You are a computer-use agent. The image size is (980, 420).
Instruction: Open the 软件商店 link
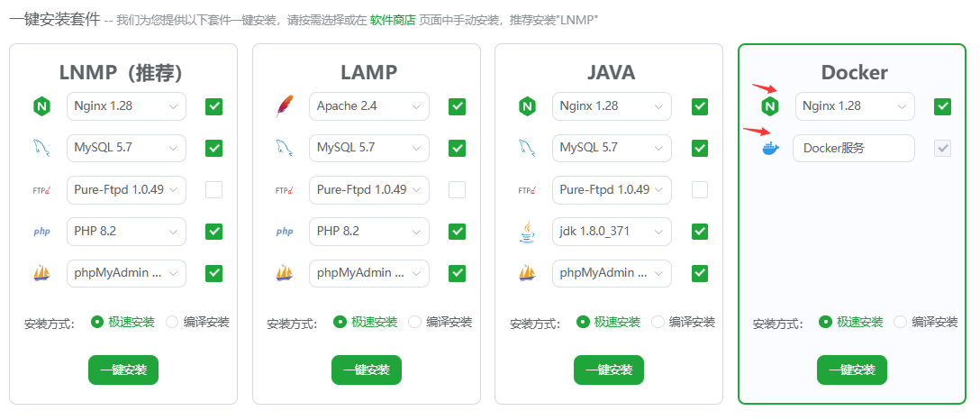coord(393,20)
